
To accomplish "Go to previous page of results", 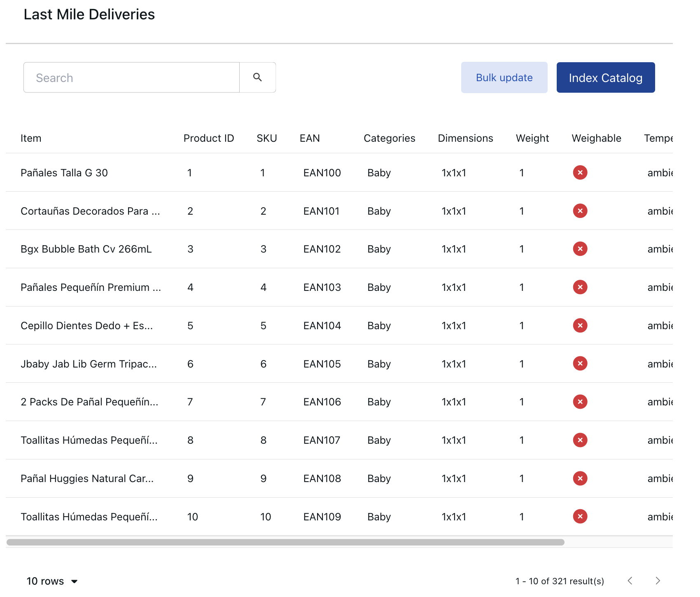I will (x=630, y=581).
